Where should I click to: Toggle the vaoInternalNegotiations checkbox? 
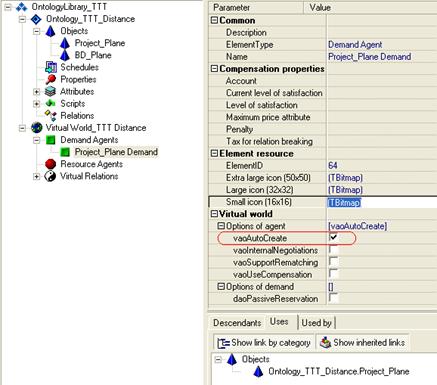333,250
